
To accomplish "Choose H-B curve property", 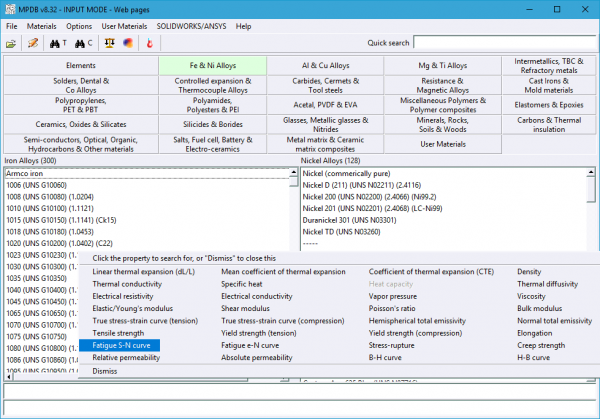I will 533,357.
